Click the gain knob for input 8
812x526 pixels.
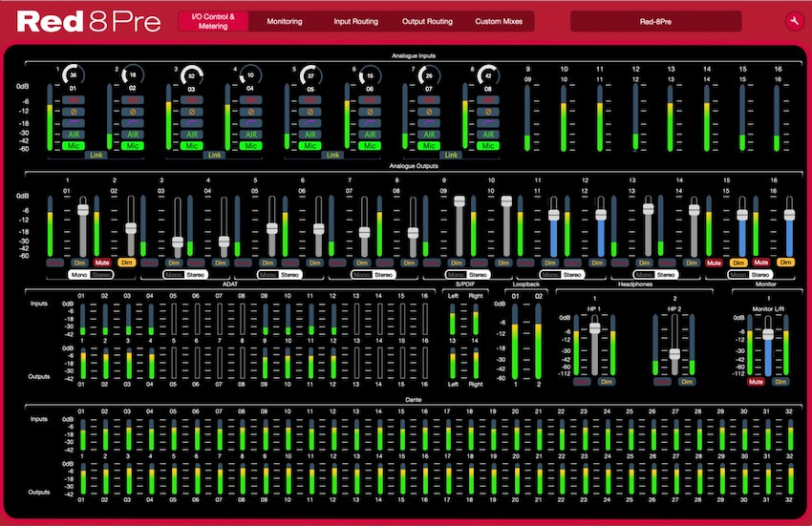[x=488, y=75]
